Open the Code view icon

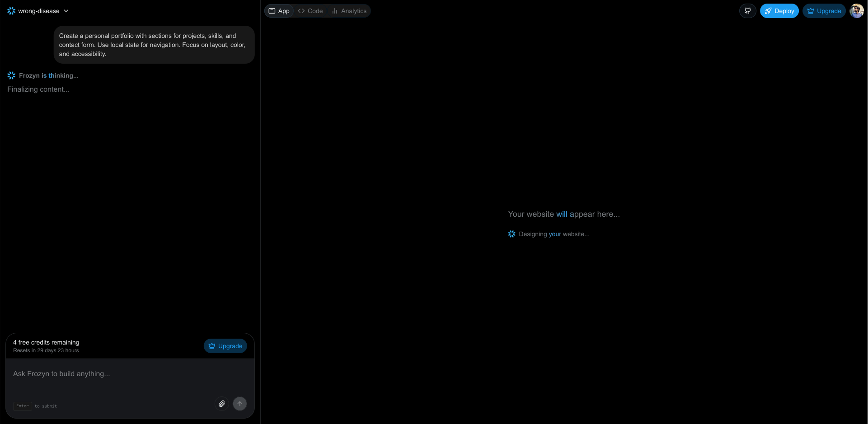tap(301, 10)
